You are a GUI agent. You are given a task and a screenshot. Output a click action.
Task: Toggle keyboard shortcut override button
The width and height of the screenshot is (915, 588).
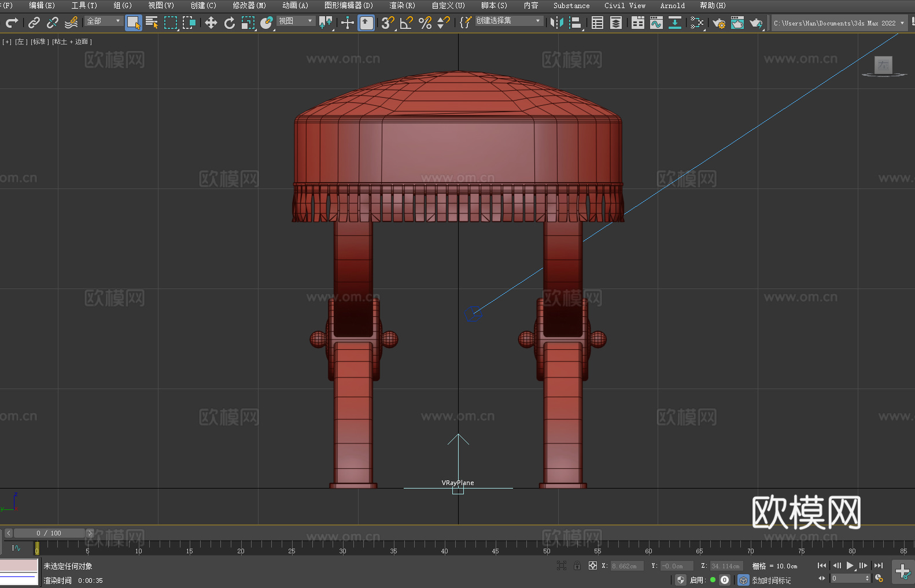pos(366,23)
